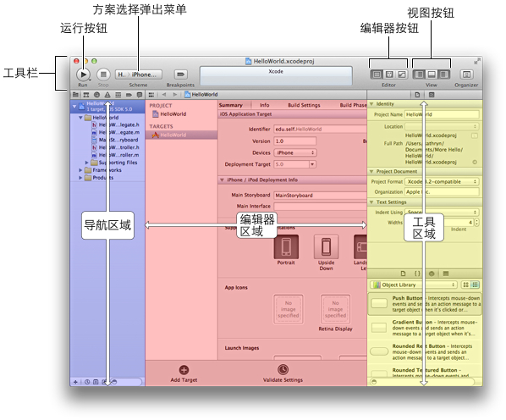
Task: Click the Stop button in the toolbar
Action: coord(103,75)
